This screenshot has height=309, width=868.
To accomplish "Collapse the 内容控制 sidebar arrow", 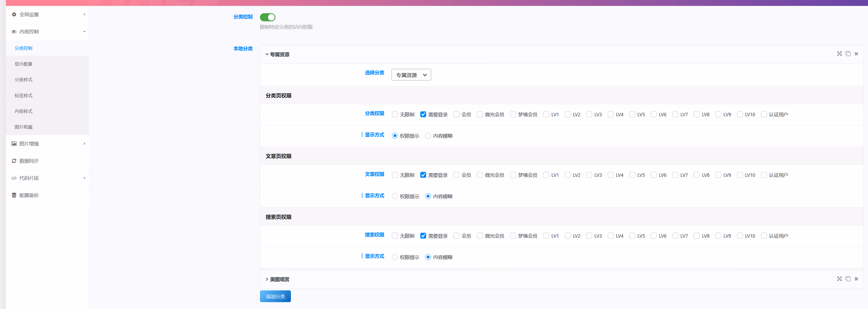I will pyautogui.click(x=84, y=32).
